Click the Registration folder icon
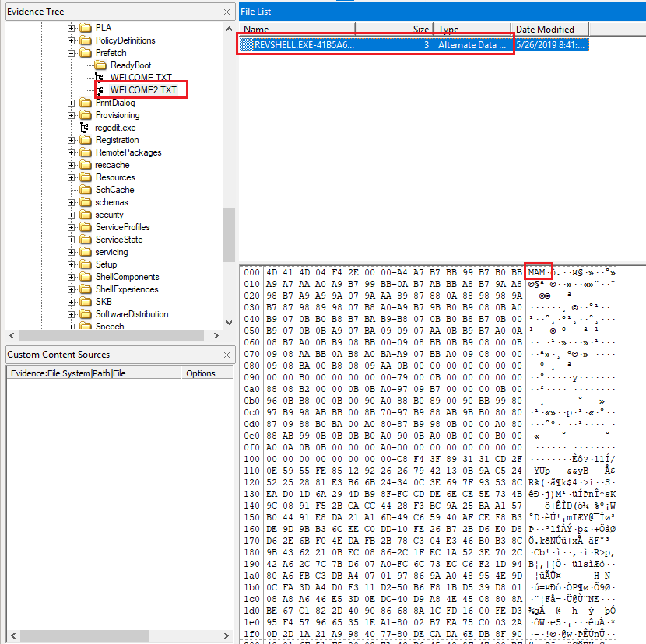The image size is (646, 644). pyautogui.click(x=86, y=140)
